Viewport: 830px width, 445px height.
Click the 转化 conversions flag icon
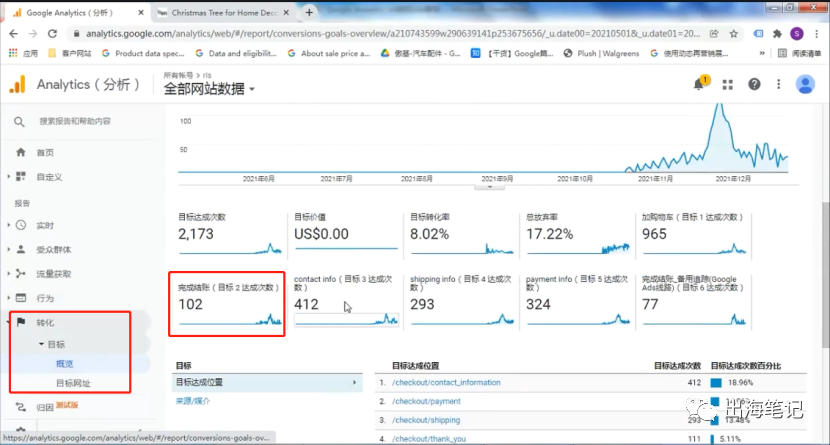pyautogui.click(x=21, y=322)
